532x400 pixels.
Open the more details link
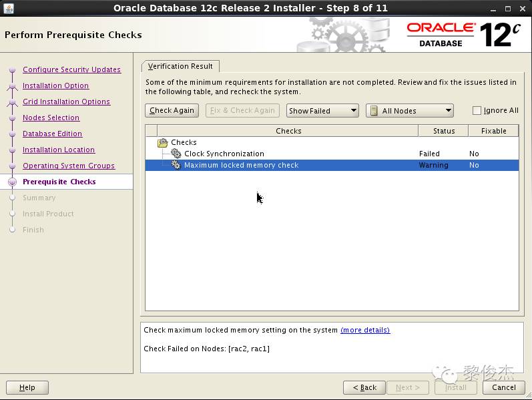(x=365, y=330)
